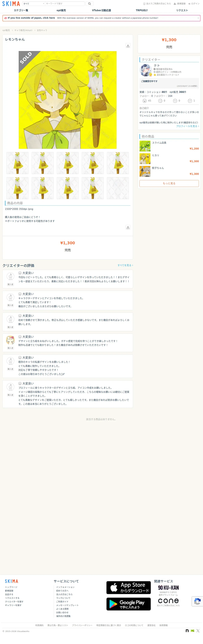Screen dimensions: 203x644
Task: Click the 'If you live outside of Japan' banner text
Action: coord(31,18)
